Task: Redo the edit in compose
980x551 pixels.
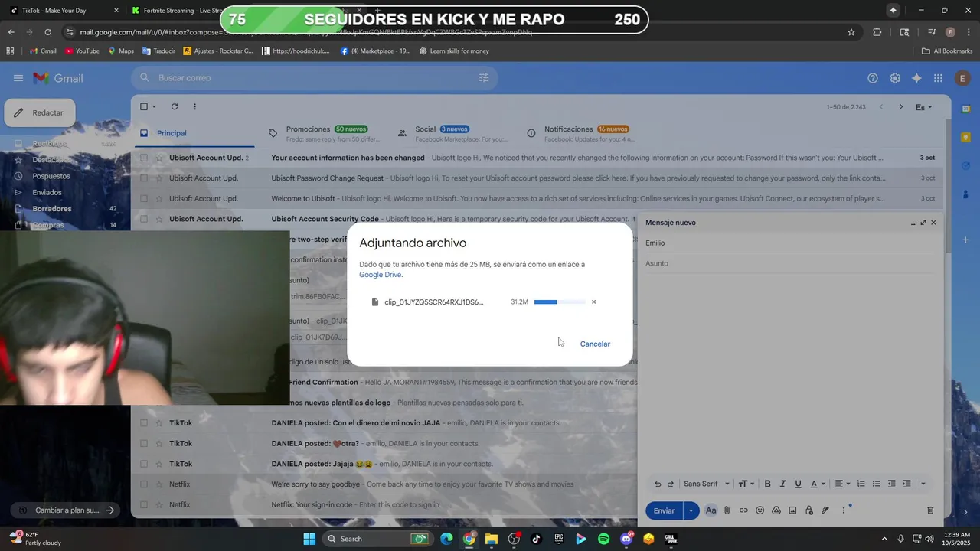Action: tap(671, 484)
